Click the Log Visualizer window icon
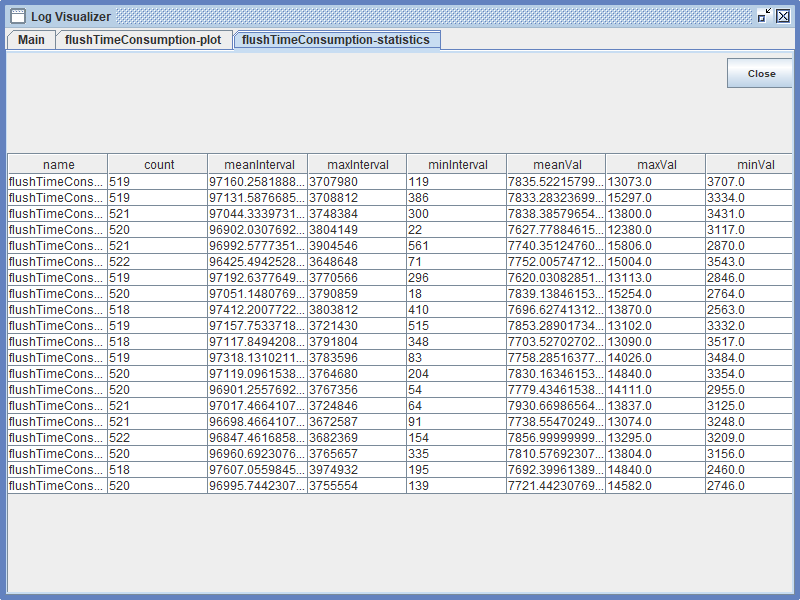The image size is (800, 600). (x=17, y=16)
